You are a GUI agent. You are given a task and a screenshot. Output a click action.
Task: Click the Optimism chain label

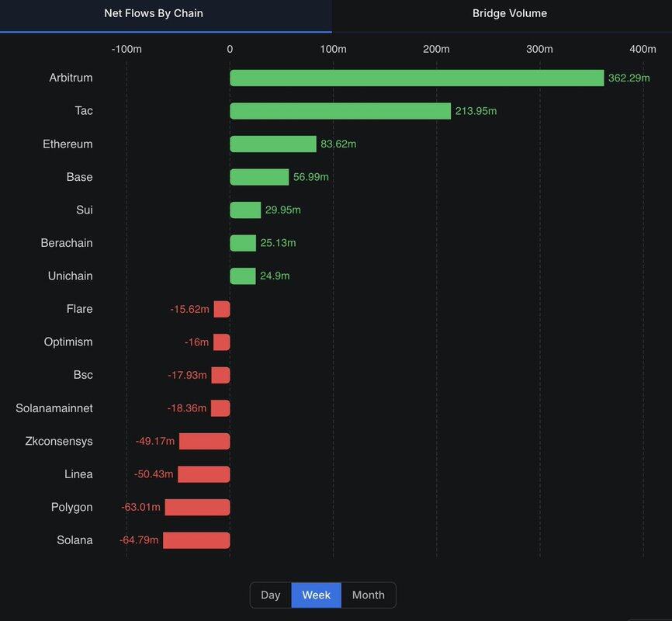(68, 342)
